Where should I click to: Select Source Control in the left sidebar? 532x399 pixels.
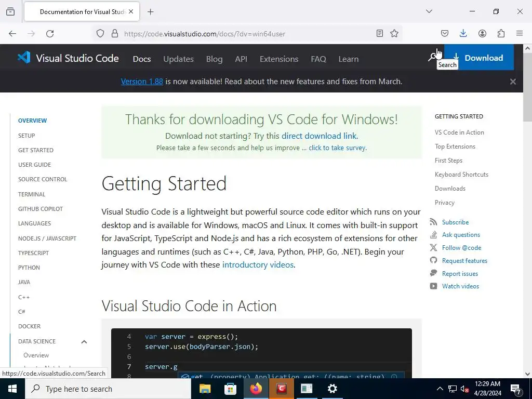[x=43, y=179]
